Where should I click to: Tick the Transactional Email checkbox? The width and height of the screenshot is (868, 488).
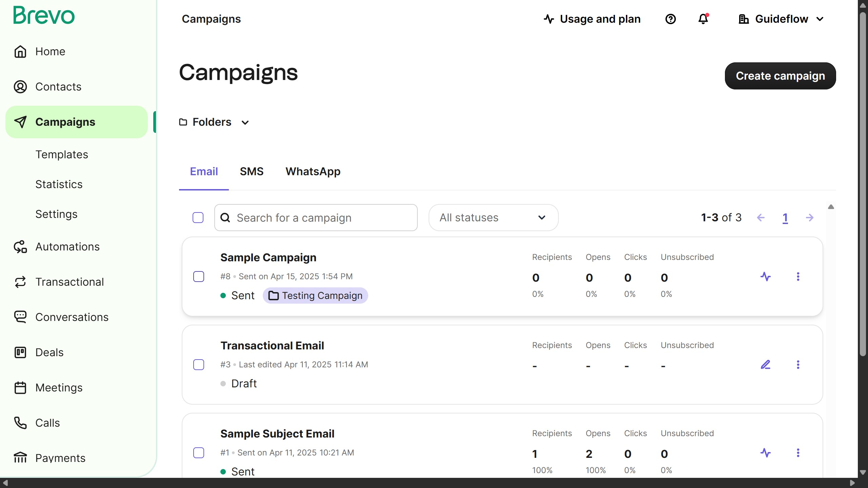199,365
